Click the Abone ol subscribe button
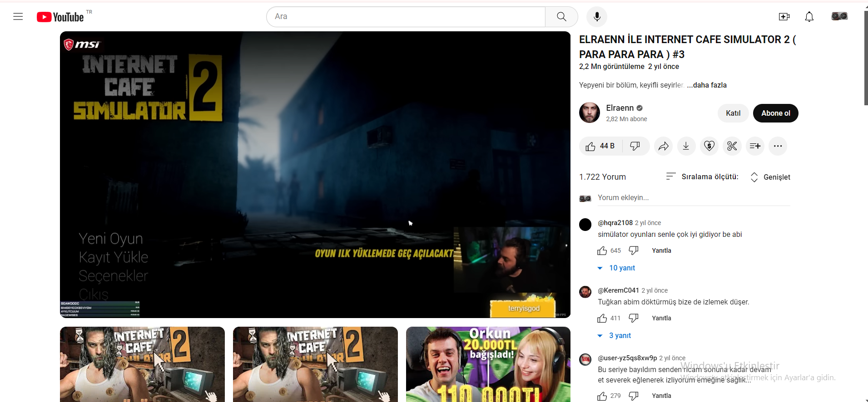The image size is (868, 402). pos(776,113)
